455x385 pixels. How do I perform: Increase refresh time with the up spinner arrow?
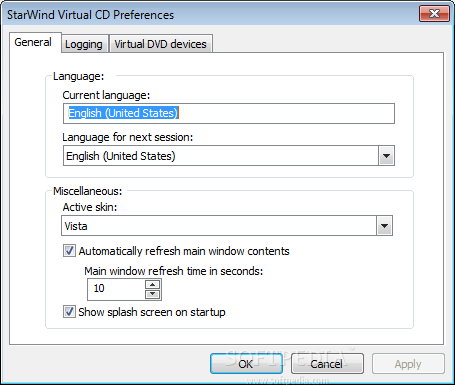[153, 284]
